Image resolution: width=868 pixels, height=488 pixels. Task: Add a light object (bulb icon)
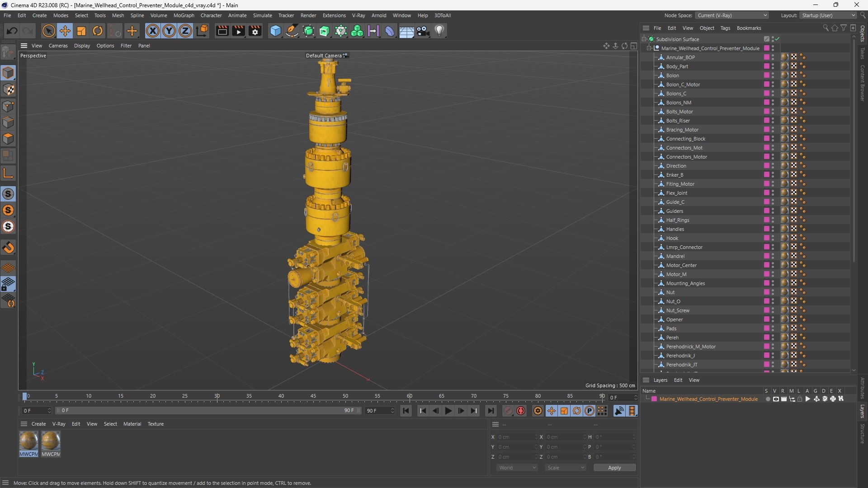439,31
